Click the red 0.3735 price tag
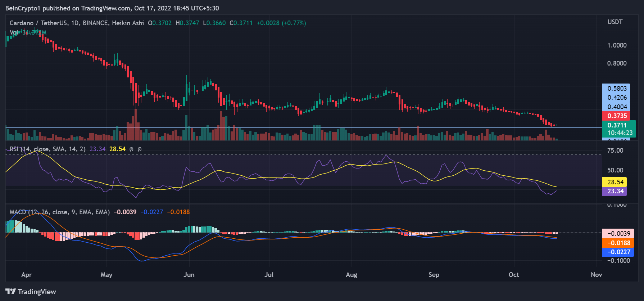 pyautogui.click(x=617, y=116)
